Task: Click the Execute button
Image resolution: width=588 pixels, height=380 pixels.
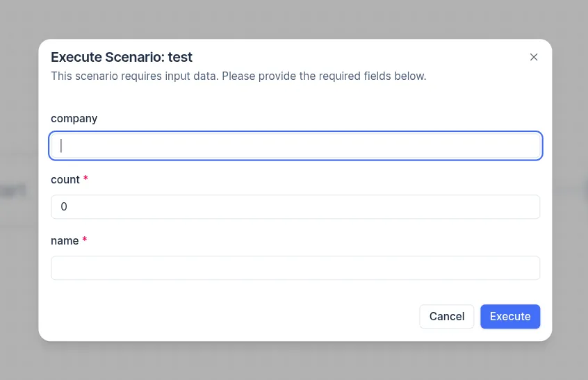Action: [x=510, y=316]
